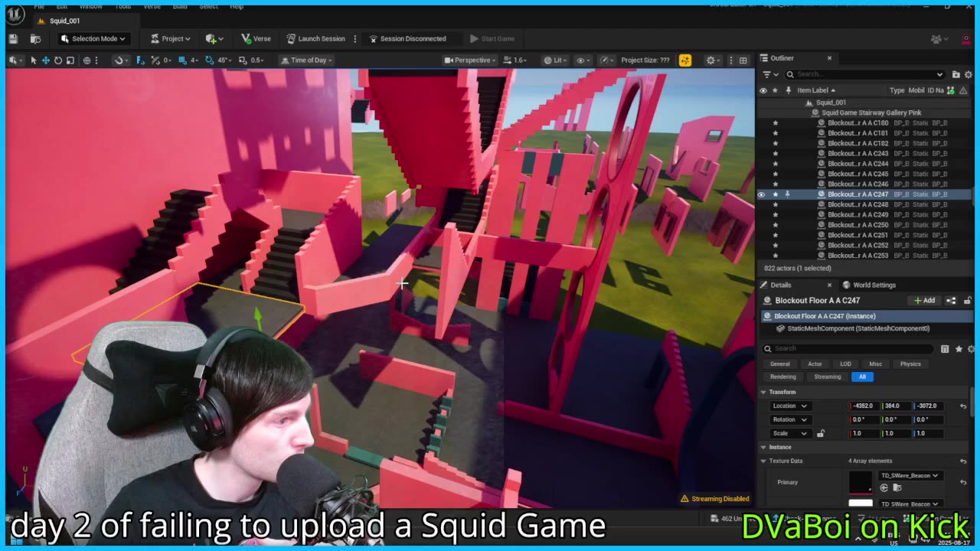Select the Rendering filter in Details
980x551 pixels.
tap(782, 377)
